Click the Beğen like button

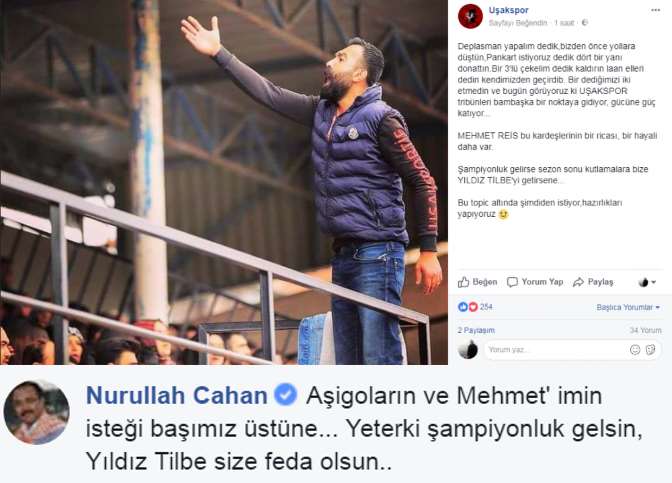point(477,282)
